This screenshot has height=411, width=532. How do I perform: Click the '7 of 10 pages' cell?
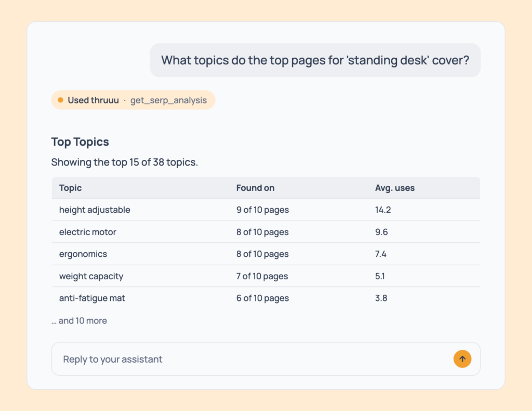[x=262, y=276]
